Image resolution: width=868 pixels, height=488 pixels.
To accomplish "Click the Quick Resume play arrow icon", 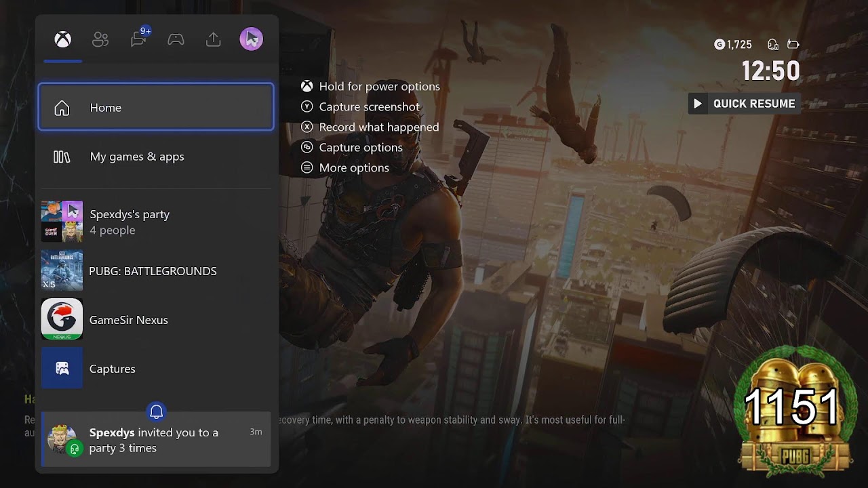I will click(698, 104).
